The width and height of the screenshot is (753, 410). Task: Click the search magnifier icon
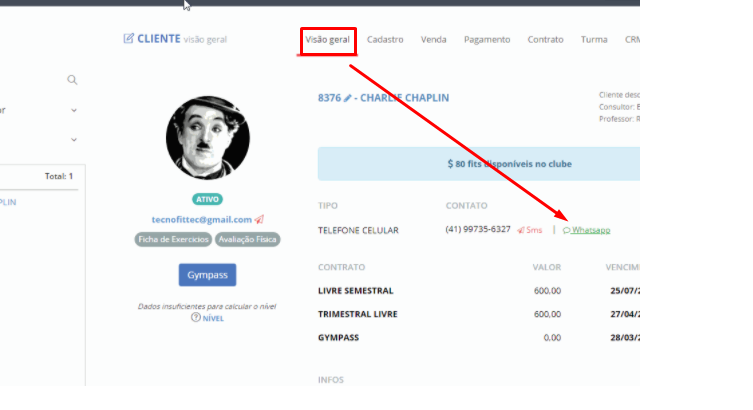pos(72,80)
